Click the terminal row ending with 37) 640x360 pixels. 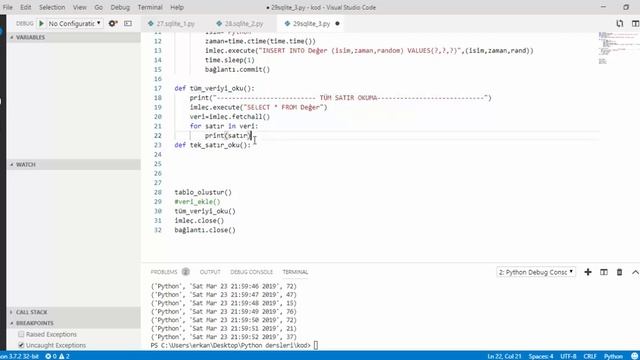[224, 337]
